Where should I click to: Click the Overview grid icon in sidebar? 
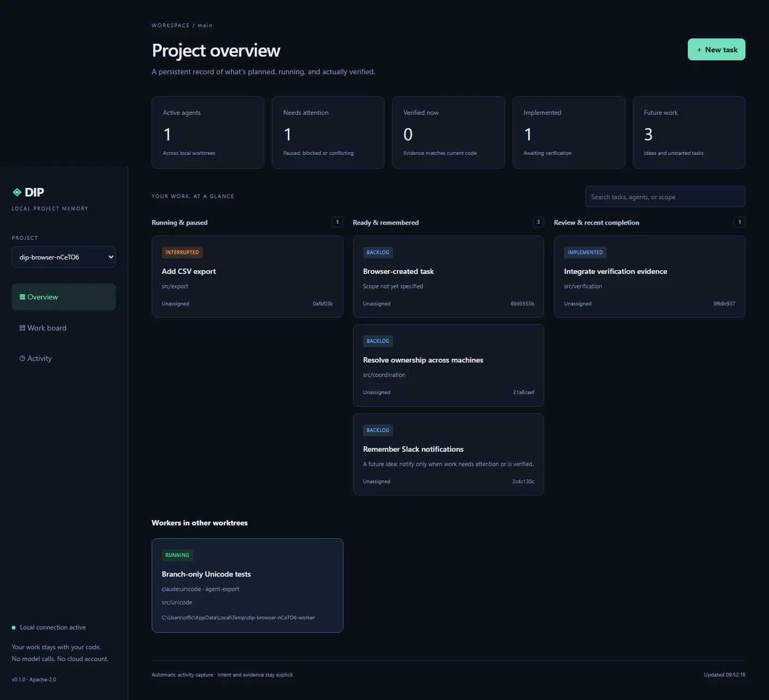[x=22, y=297]
